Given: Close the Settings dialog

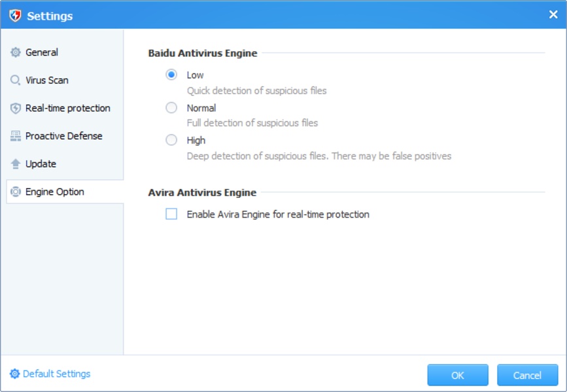Looking at the screenshot, I should point(553,14).
